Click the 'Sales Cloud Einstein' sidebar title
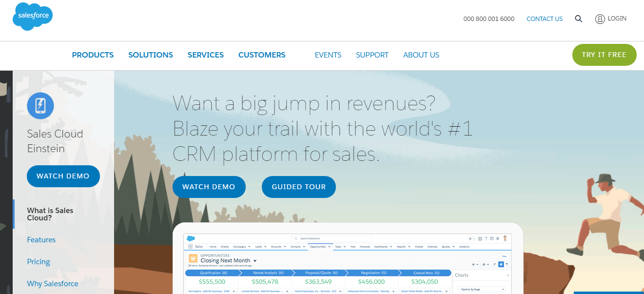 (x=55, y=141)
